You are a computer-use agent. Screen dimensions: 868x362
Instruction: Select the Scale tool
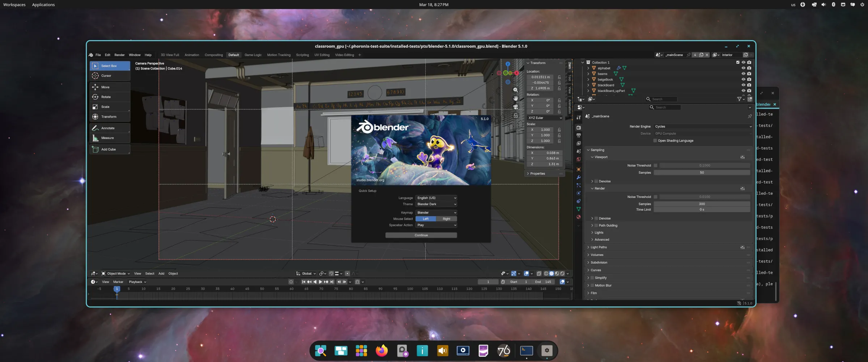105,107
